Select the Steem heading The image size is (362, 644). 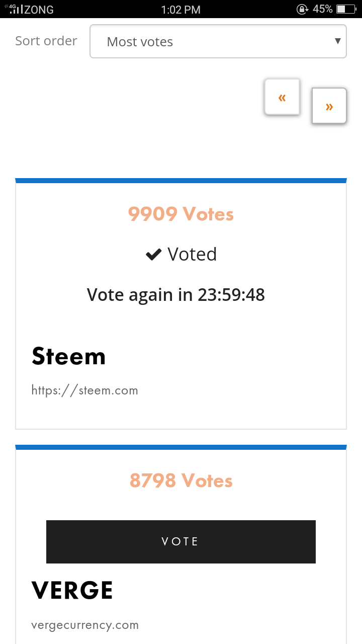point(69,356)
